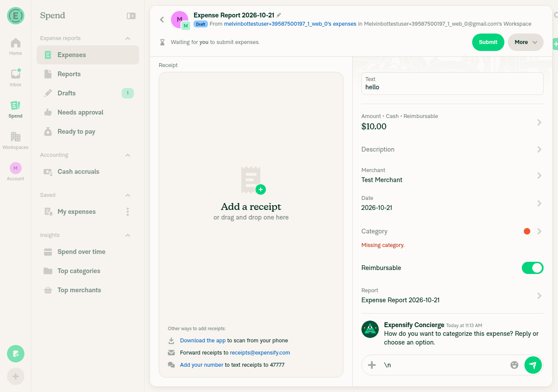Select Drafts in sidebar
The image size is (558, 392).
(x=88, y=93)
